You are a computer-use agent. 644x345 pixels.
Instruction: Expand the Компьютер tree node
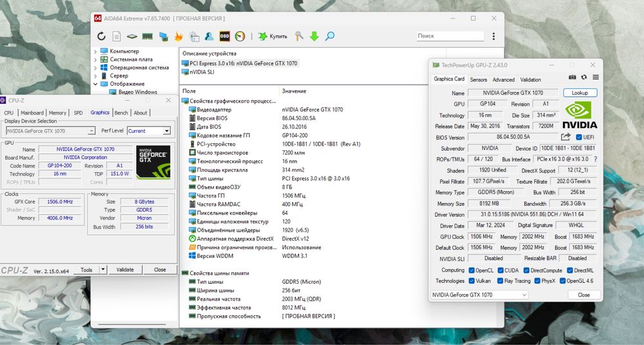tap(95, 52)
